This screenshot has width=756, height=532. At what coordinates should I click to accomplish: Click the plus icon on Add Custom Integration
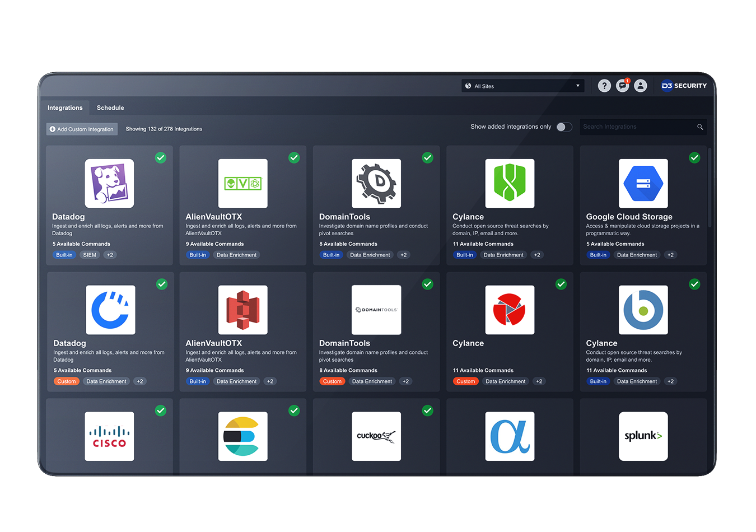tap(53, 129)
